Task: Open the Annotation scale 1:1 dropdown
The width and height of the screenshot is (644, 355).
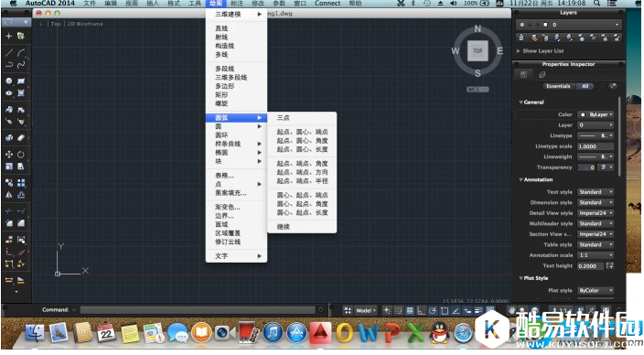Action: point(596,255)
